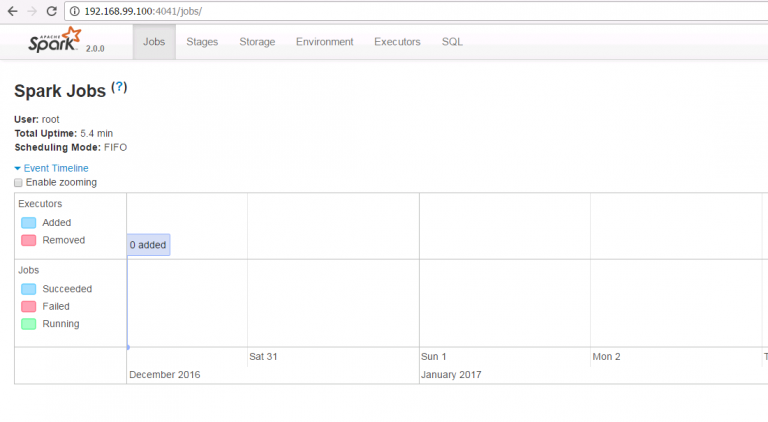Go to the Environment tab

tap(324, 42)
